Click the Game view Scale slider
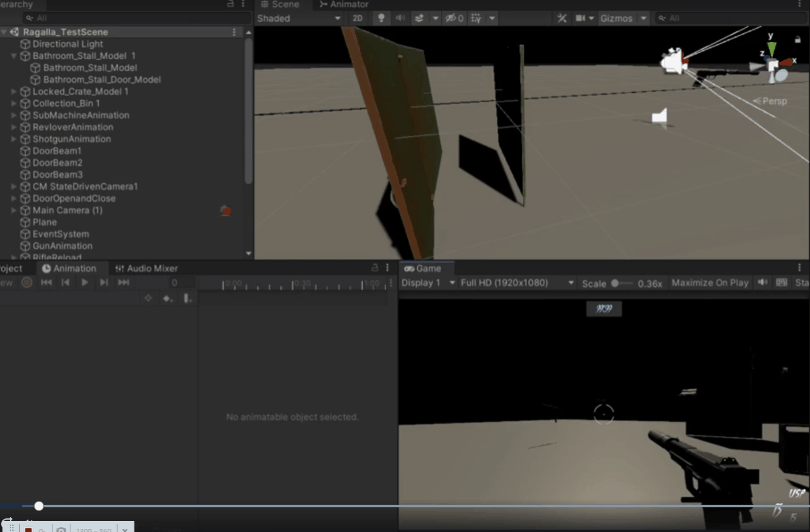Screen dimensions: 810x532 point(622,283)
